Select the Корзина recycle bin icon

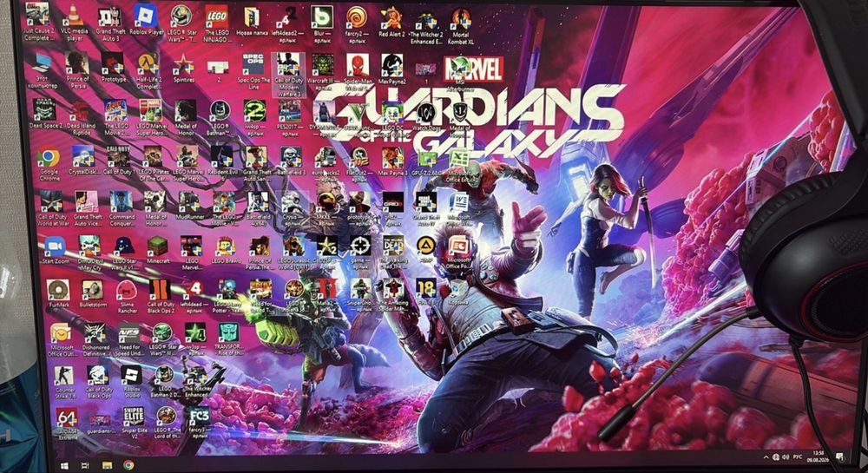point(459,293)
